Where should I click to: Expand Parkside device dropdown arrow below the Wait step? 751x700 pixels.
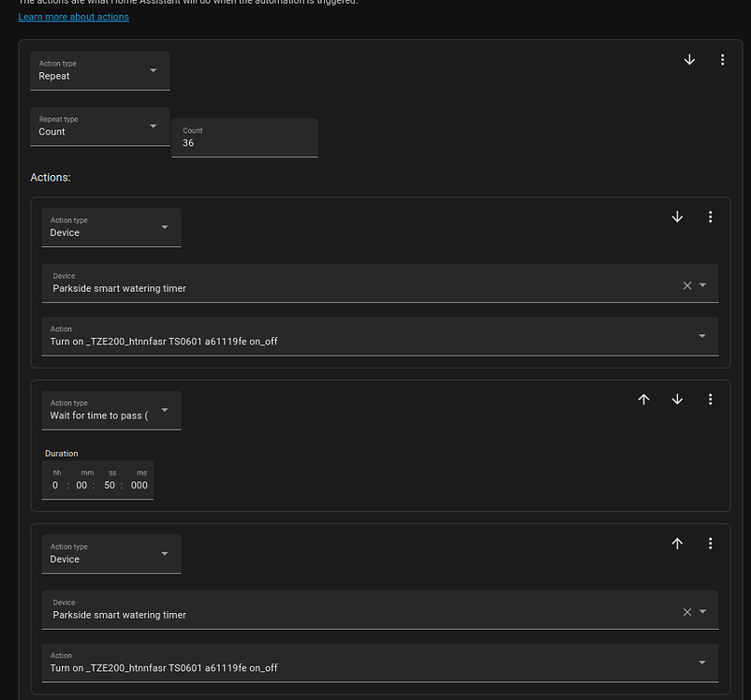pos(702,611)
